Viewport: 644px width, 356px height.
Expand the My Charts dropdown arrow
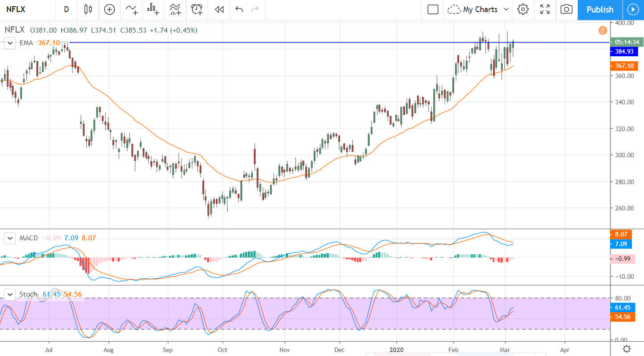tap(506, 9)
